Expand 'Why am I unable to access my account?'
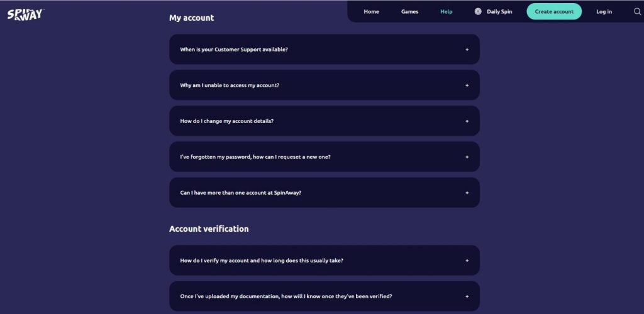The width and height of the screenshot is (644, 314). coord(325,85)
